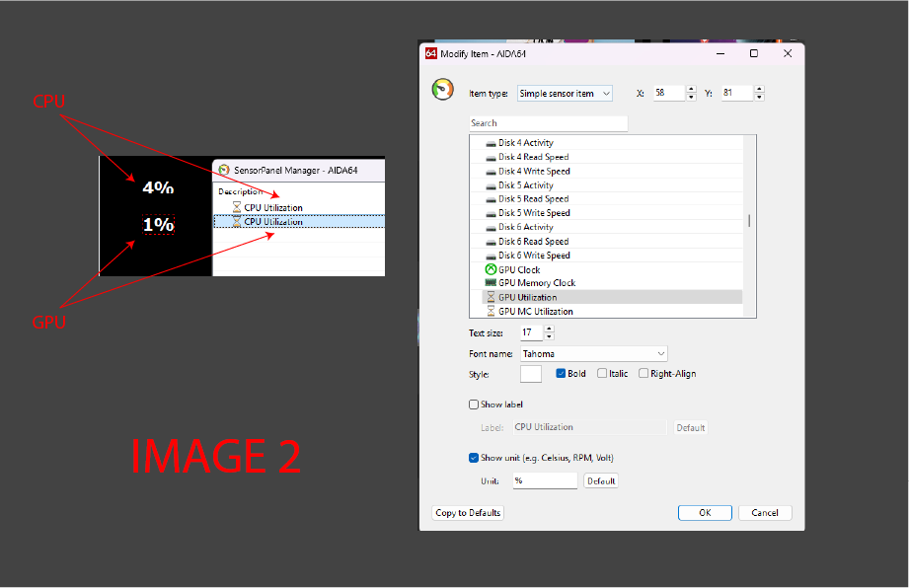Click the green icon beside GPU Clock
Viewport: 909px width, 588px height.
(492, 269)
